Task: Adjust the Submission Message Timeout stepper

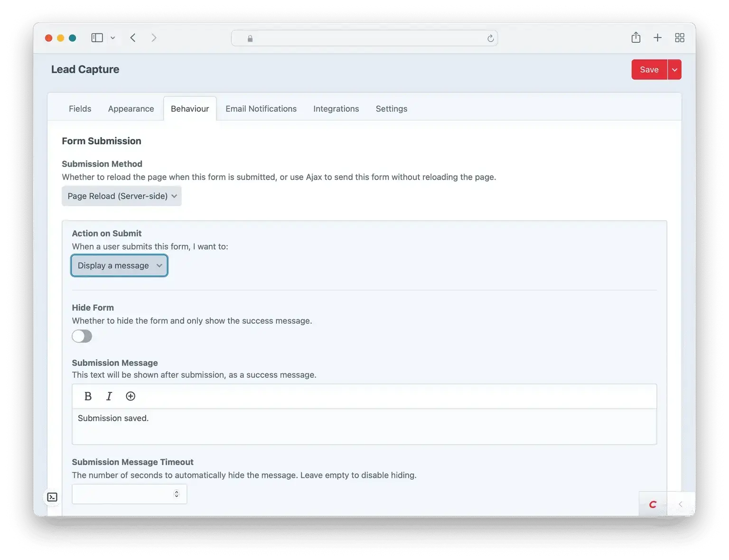Action: (x=176, y=494)
